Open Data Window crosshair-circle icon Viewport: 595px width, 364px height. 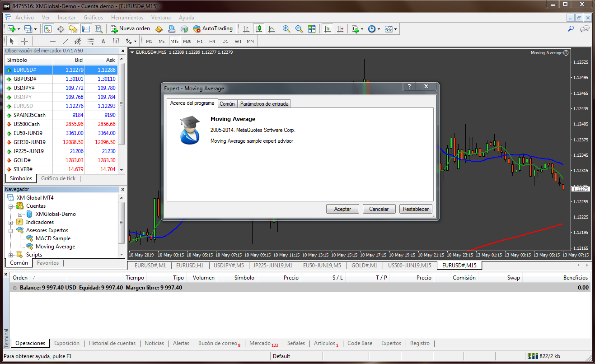tap(61, 28)
